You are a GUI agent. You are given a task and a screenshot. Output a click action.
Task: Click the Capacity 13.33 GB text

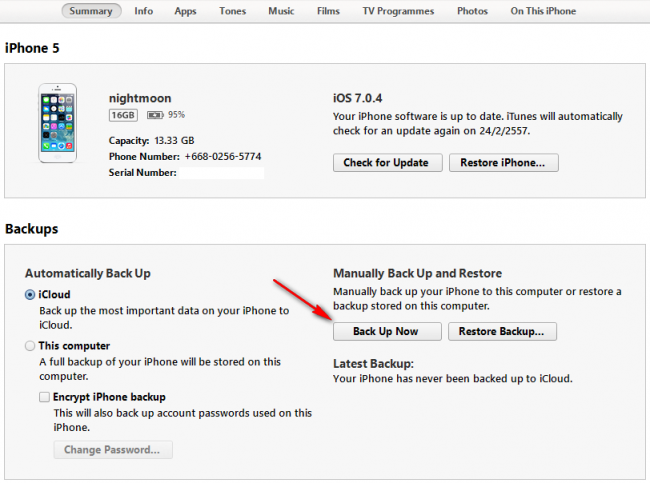click(151, 141)
